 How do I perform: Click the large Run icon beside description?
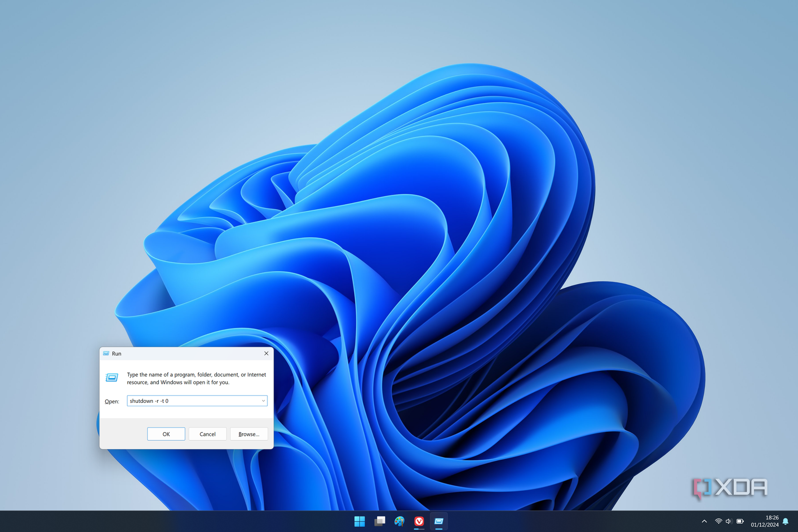pyautogui.click(x=112, y=377)
